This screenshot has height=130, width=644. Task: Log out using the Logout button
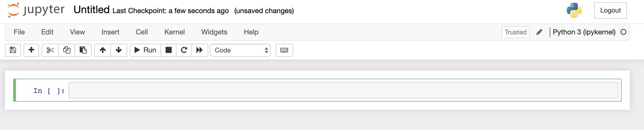610,10
